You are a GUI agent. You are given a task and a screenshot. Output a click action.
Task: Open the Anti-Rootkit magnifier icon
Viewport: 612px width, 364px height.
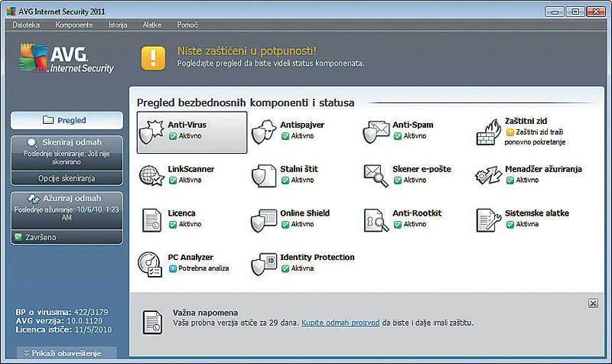[376, 220]
